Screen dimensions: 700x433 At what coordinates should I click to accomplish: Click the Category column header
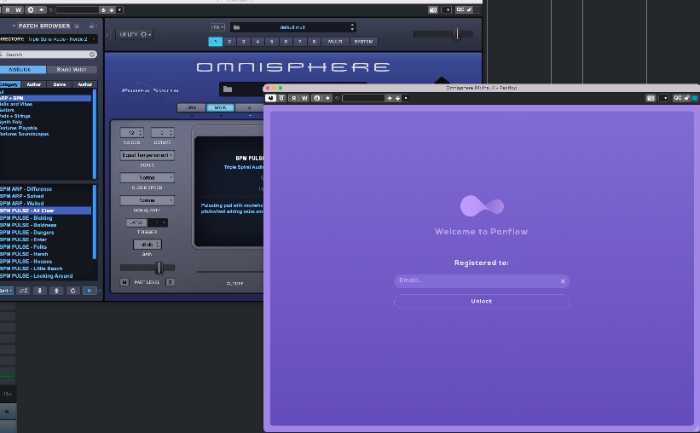point(10,84)
